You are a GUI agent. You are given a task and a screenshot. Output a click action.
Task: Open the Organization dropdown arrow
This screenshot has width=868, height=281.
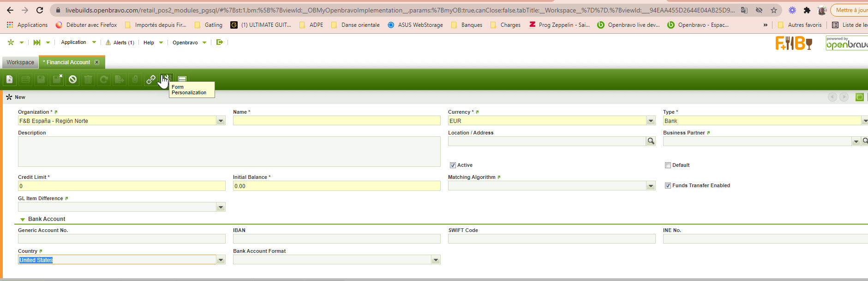[x=221, y=121]
